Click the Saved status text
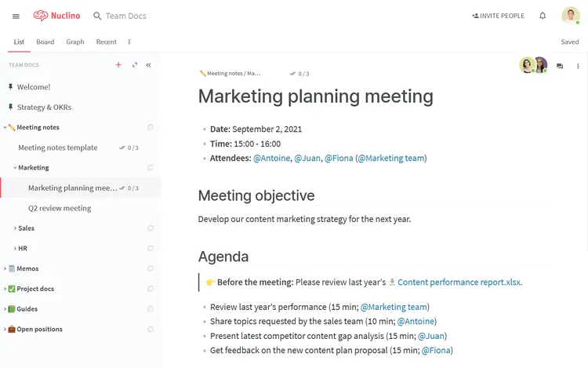 [570, 42]
